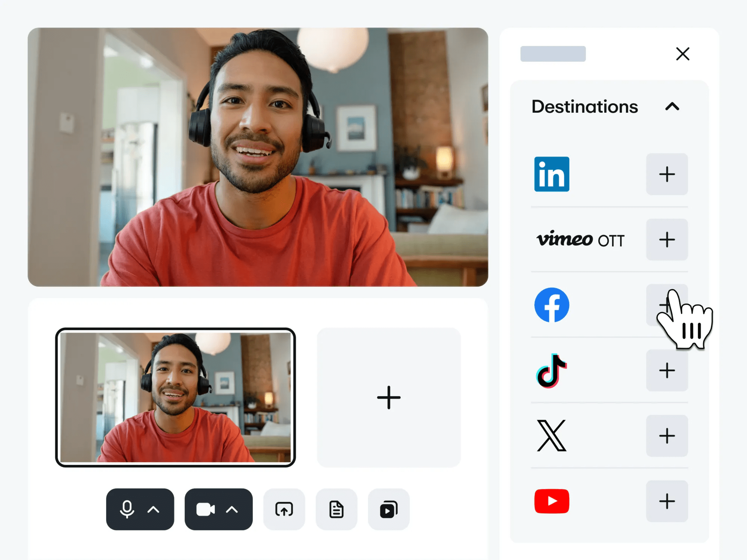Add a new scene slot
Screen dimensions: 747x560
388,397
